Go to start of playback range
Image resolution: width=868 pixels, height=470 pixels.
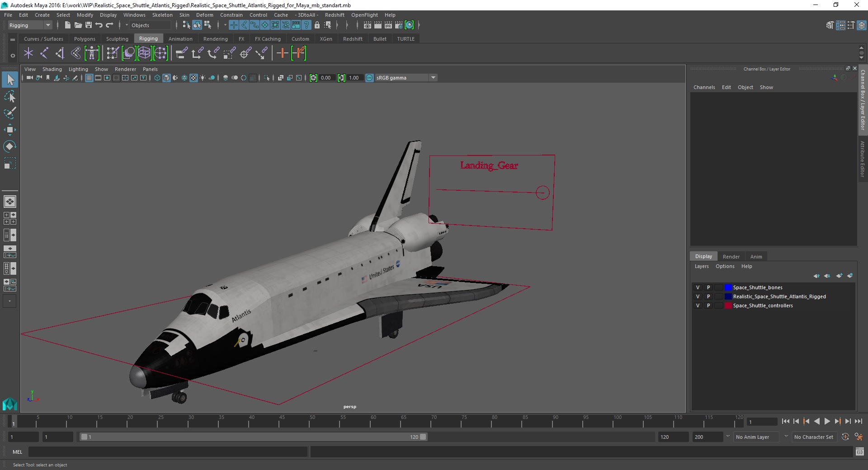(x=785, y=421)
